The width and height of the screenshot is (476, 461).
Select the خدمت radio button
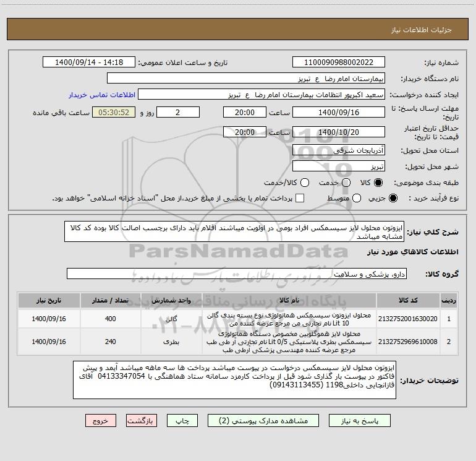[346, 183]
